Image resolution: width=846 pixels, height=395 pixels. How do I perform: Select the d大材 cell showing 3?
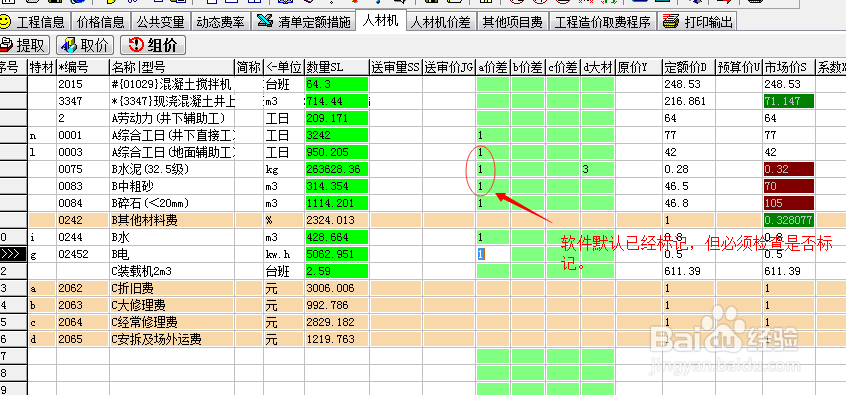point(598,169)
